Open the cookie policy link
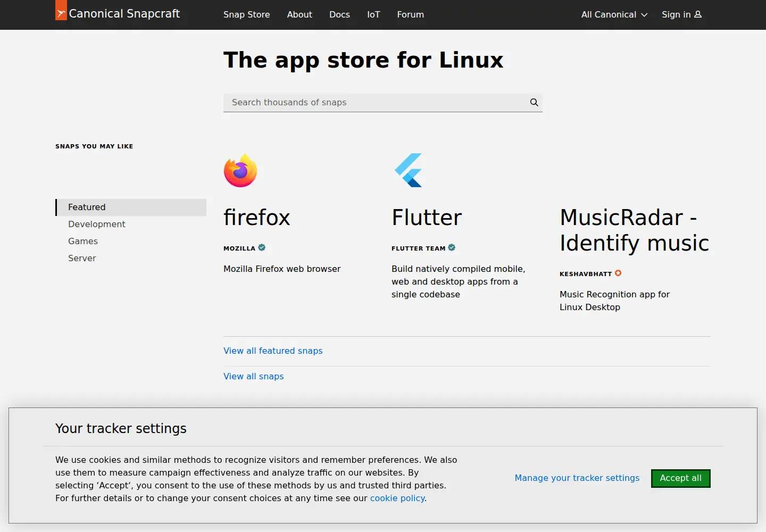This screenshot has width=766, height=532. click(x=397, y=498)
